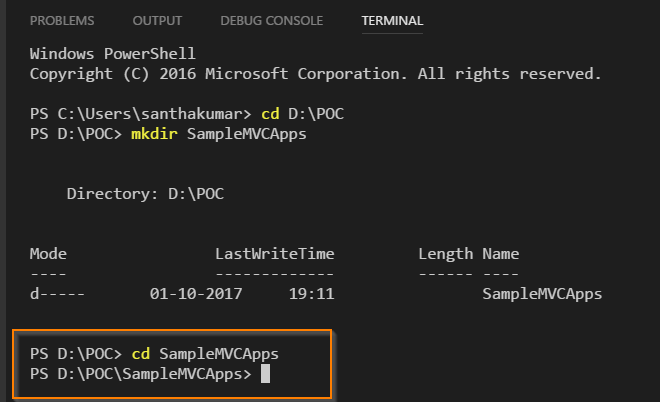Click the 'LastWriteTime' column header

pos(274,254)
